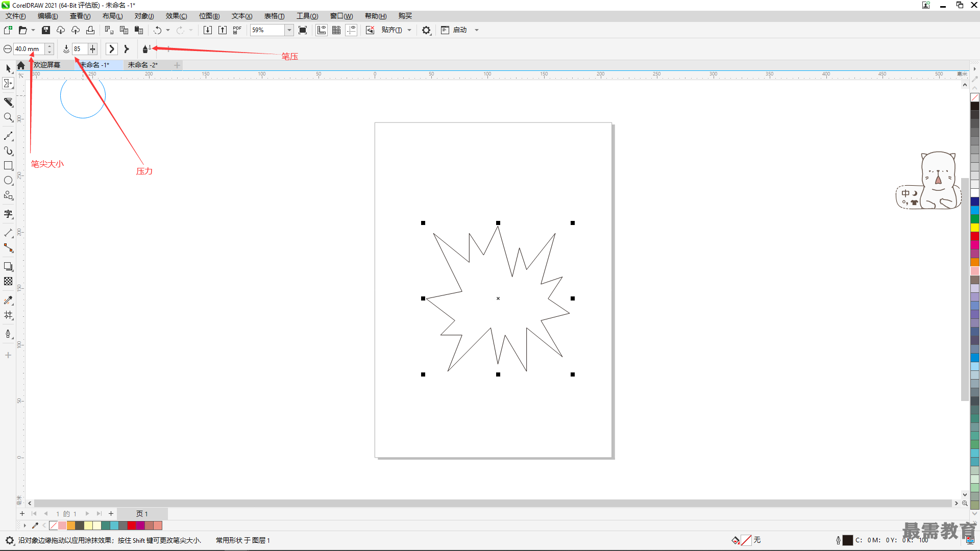
Task: Open the 位图 (Bitmaps) menu
Action: pyautogui.click(x=209, y=16)
